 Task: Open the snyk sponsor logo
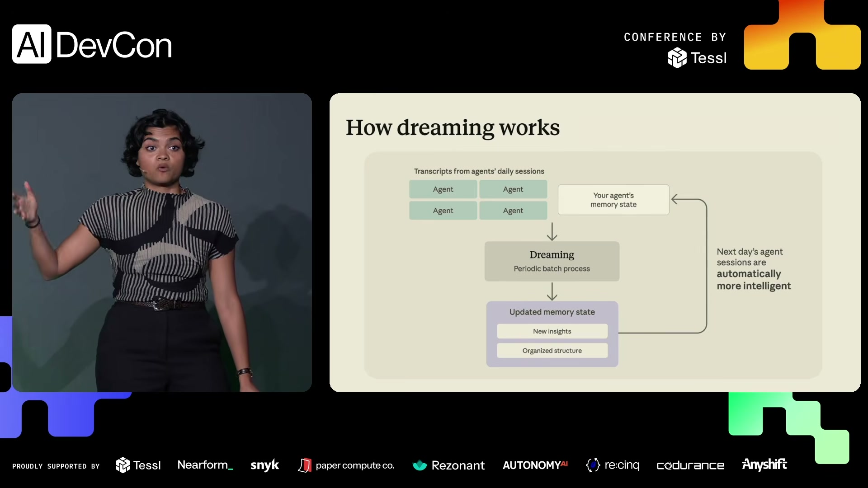point(264,465)
